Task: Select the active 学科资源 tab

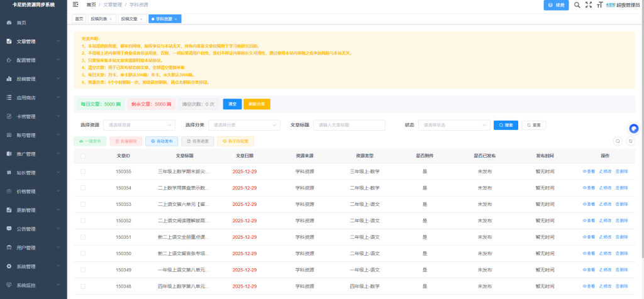Action: point(165,19)
